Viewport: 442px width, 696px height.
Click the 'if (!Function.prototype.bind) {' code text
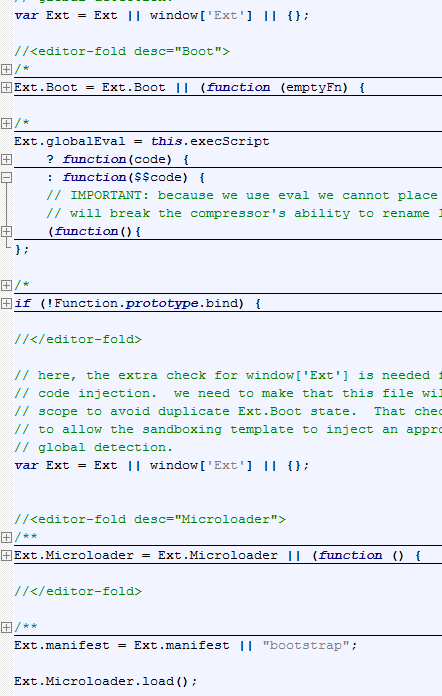138,304
